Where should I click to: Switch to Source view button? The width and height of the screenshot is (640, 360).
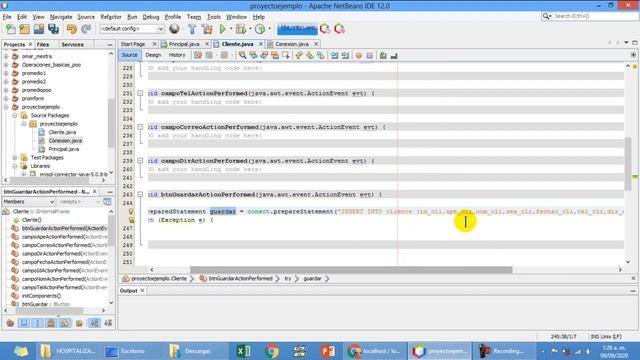tap(129, 55)
